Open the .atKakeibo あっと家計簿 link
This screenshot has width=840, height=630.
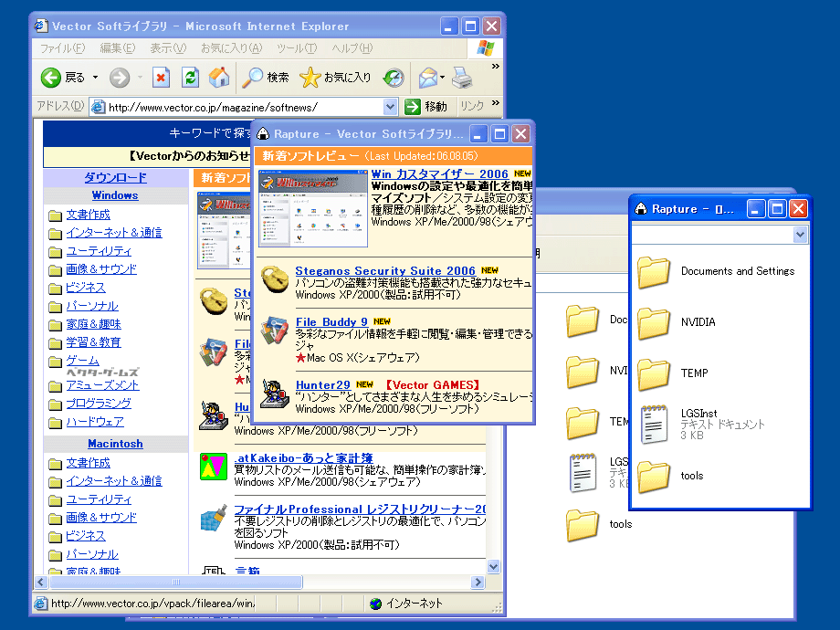pyautogui.click(x=303, y=458)
